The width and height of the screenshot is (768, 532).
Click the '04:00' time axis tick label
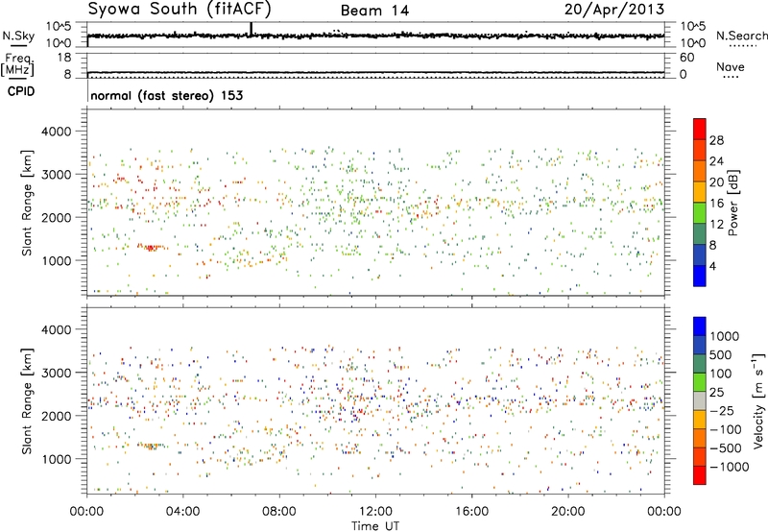pos(182,512)
